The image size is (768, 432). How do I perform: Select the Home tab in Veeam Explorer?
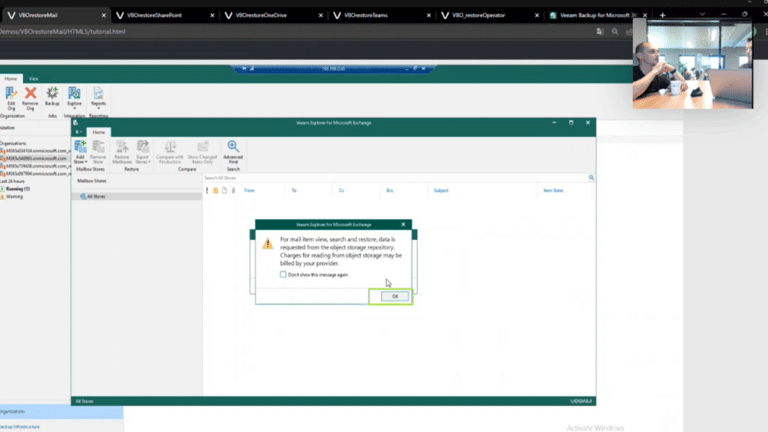click(98, 132)
